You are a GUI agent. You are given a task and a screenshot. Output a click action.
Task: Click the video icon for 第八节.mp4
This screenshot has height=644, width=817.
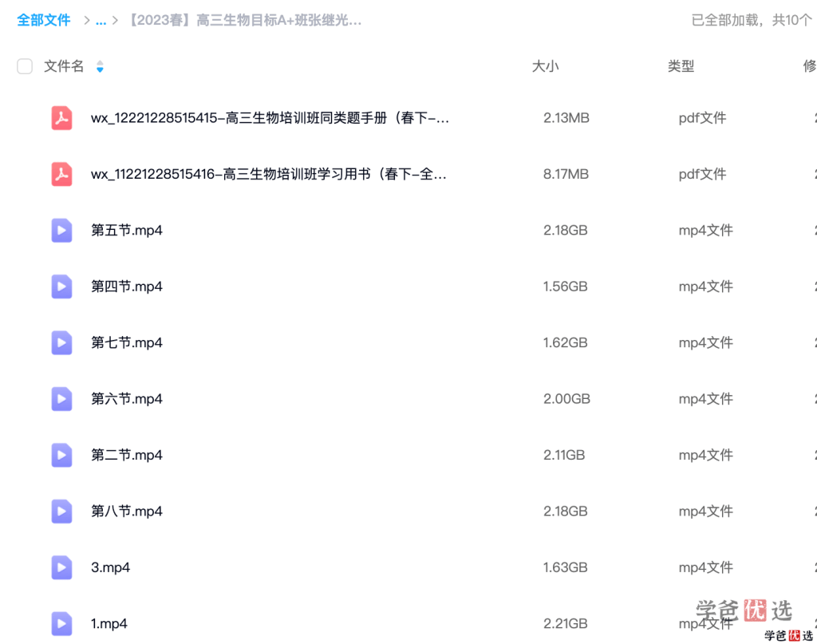61,512
